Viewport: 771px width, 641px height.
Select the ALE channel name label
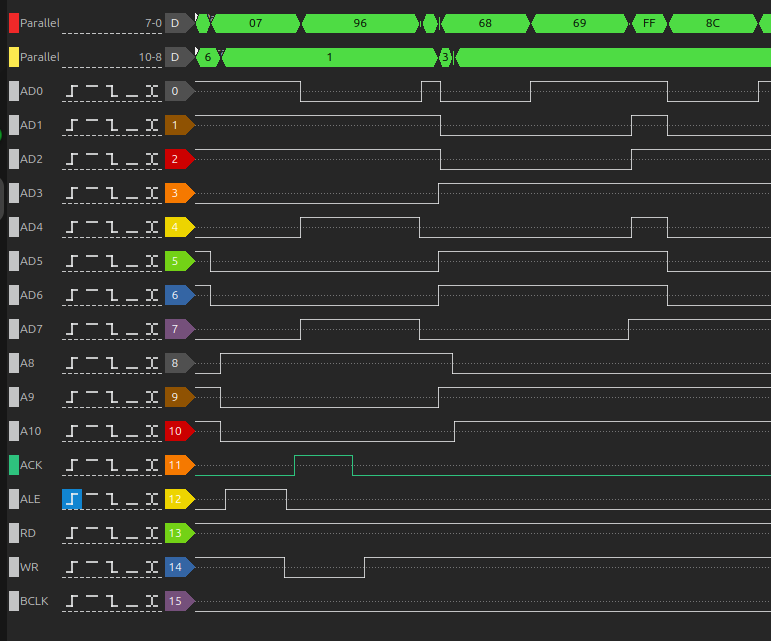tap(30, 499)
